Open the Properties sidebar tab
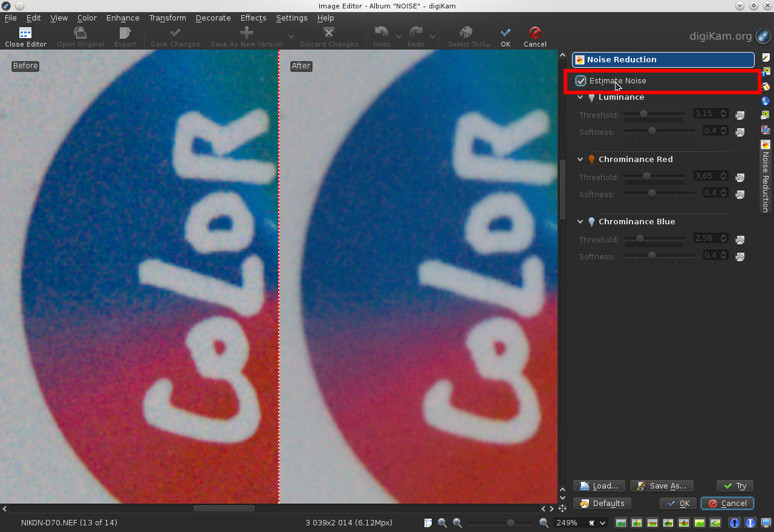 point(765,58)
